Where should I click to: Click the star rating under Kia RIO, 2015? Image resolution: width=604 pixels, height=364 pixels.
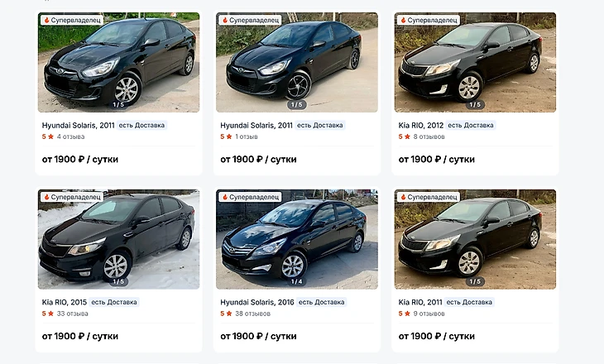(48, 314)
